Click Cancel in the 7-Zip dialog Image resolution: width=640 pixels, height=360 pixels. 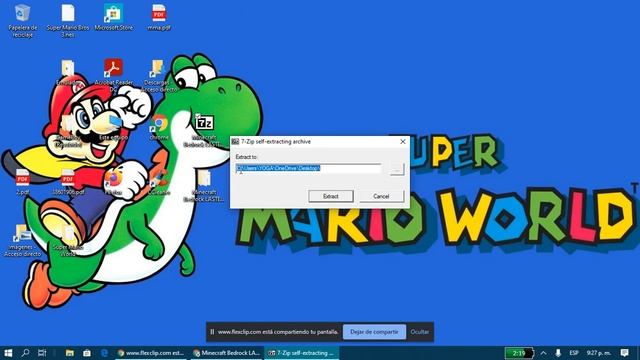381,196
